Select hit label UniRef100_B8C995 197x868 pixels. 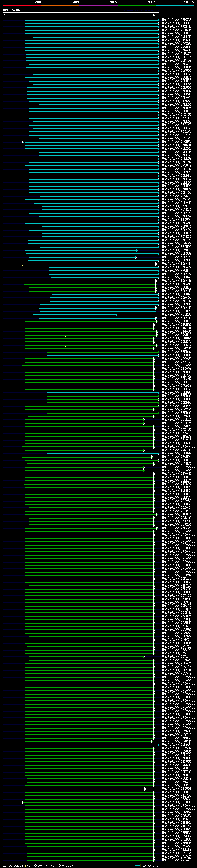tap(177, 260)
